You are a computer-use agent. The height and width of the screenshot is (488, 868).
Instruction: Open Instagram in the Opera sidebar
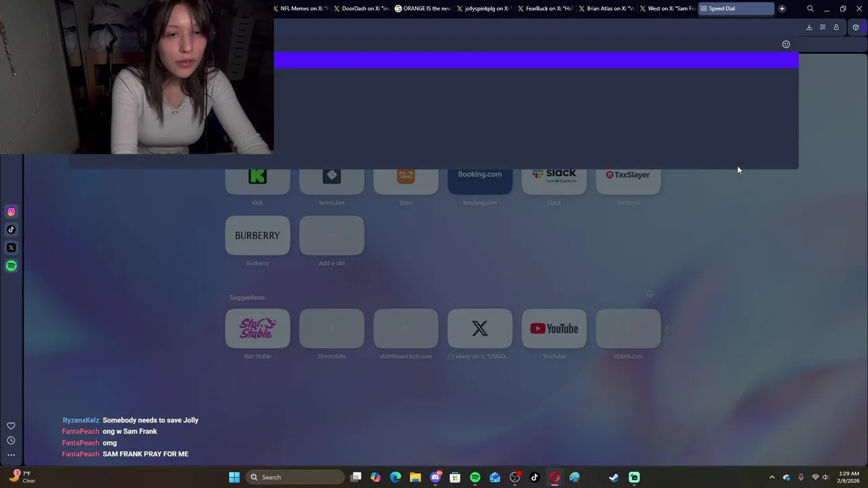[11, 211]
